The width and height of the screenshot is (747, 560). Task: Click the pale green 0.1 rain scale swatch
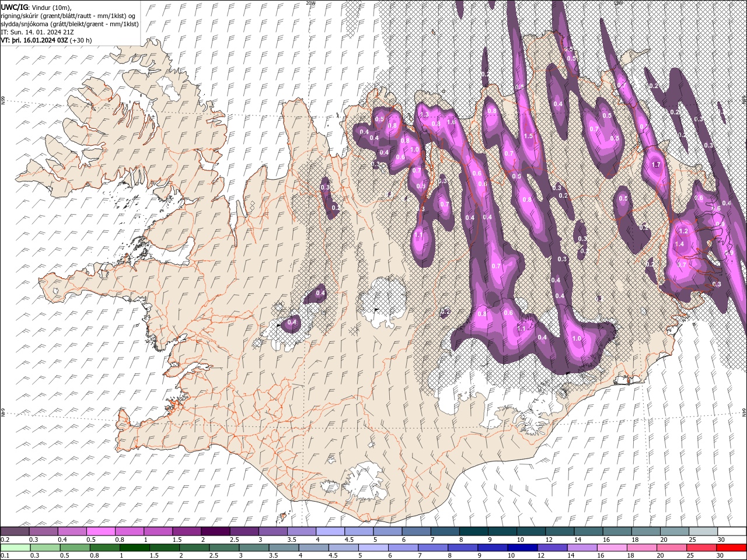click(x=15, y=547)
